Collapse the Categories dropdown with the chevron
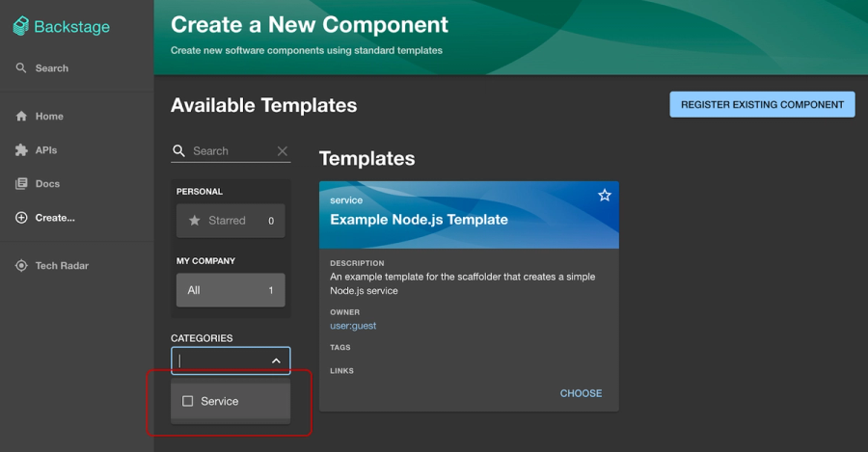Image resolution: width=868 pixels, height=452 pixels. [x=276, y=360]
